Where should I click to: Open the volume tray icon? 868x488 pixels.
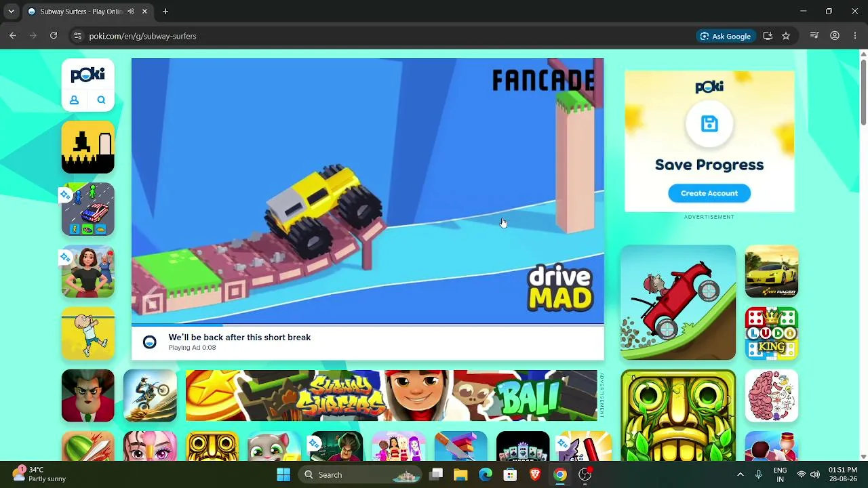[815, 474]
